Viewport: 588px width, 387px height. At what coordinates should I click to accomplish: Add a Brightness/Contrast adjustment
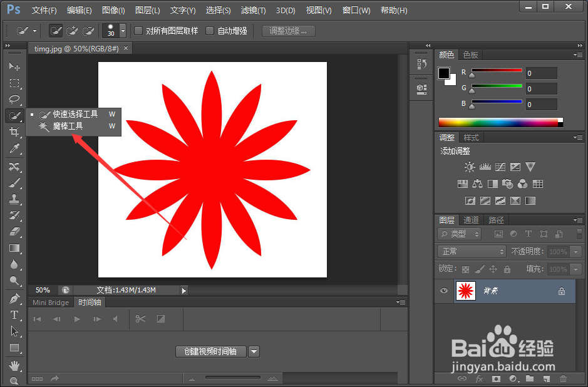470,167
